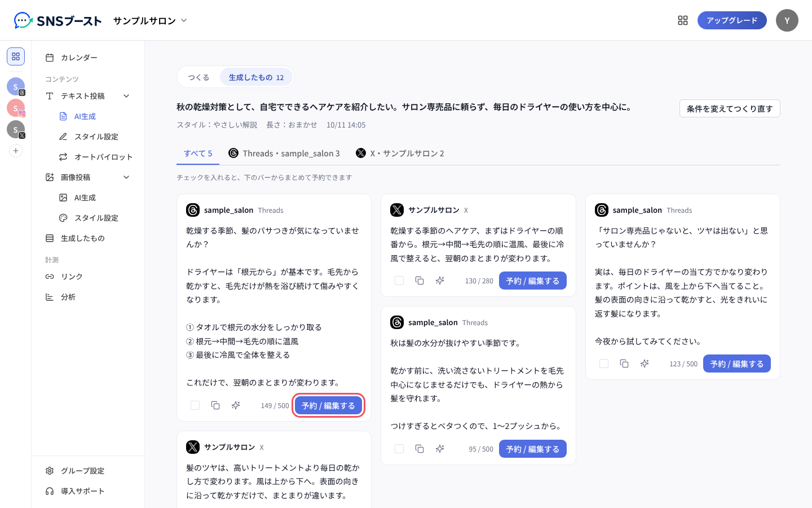
Task: Click 予約 / 編集する on the 123 / 500 post
Action: point(737,364)
